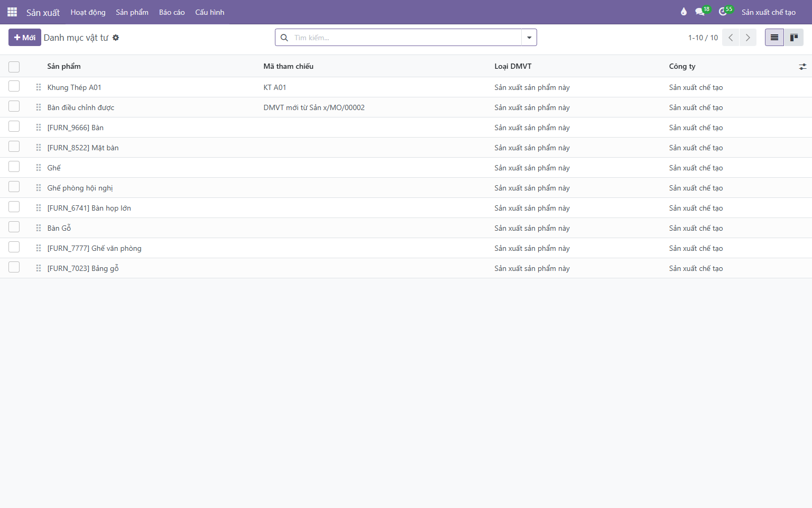The height and width of the screenshot is (508, 812).
Task: Select the Khung Thép A01 row checkbox
Action: 14,86
